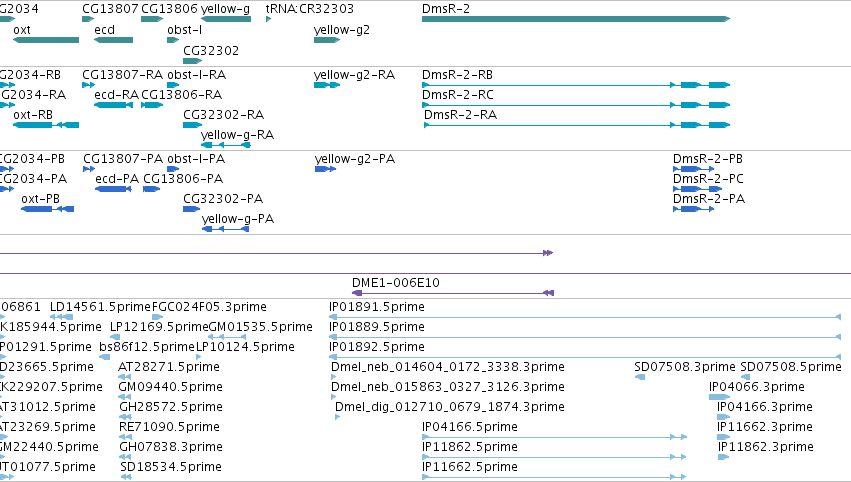Viewport: 851px width, 482px height.
Task: Click the yellow-g-RA transcript
Action: coord(226,145)
